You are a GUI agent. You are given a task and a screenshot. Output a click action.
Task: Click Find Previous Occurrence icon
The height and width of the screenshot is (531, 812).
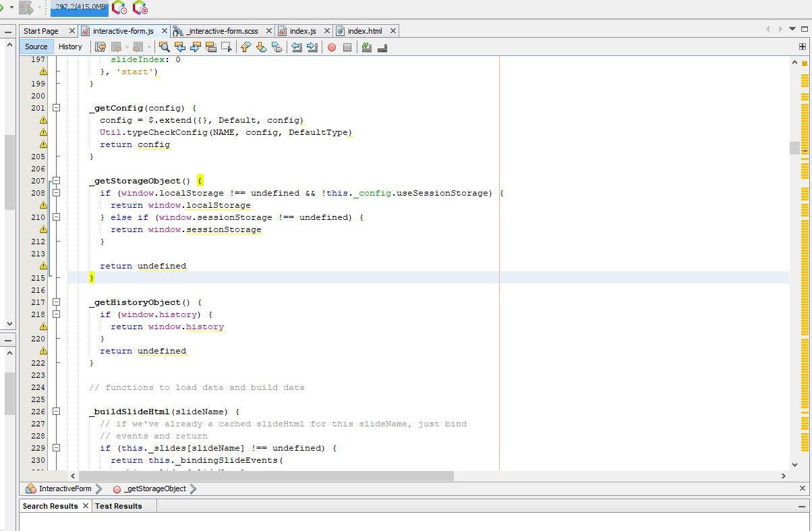(179, 47)
